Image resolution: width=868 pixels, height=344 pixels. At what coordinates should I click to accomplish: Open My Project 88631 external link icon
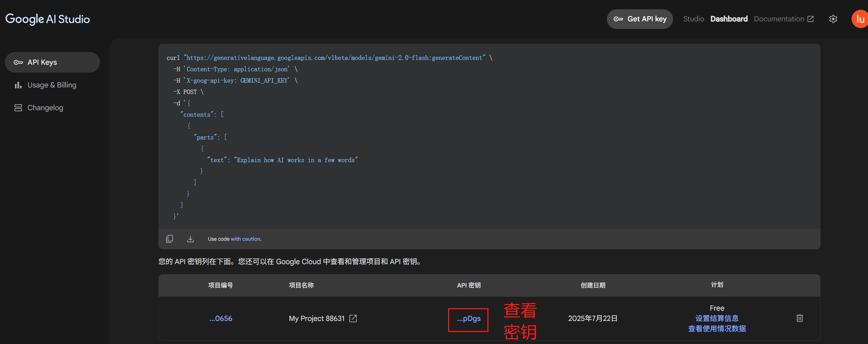(353, 319)
